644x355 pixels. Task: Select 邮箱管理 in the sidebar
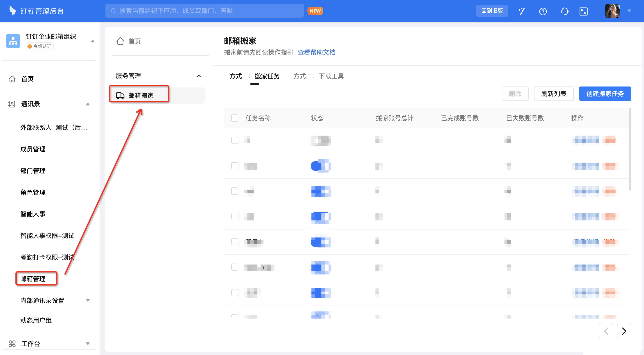click(x=33, y=279)
